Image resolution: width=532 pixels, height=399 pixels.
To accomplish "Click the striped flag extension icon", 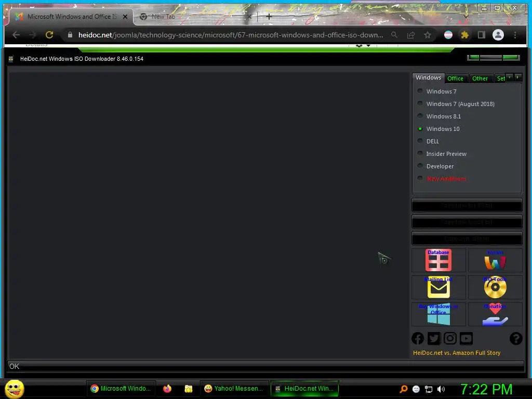I will click(448, 35).
